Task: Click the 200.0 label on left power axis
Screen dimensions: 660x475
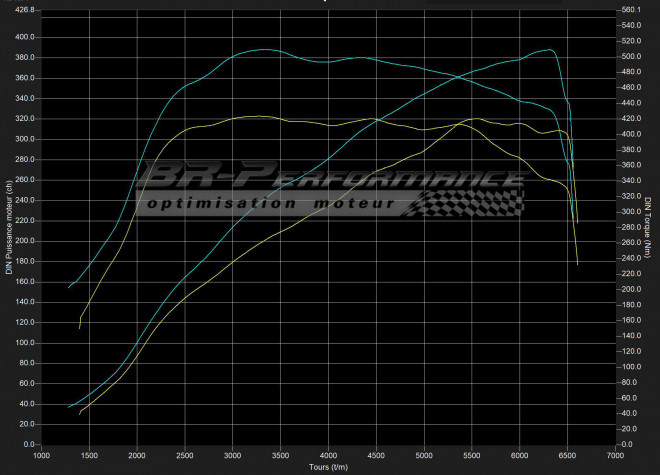Action: click(x=22, y=241)
